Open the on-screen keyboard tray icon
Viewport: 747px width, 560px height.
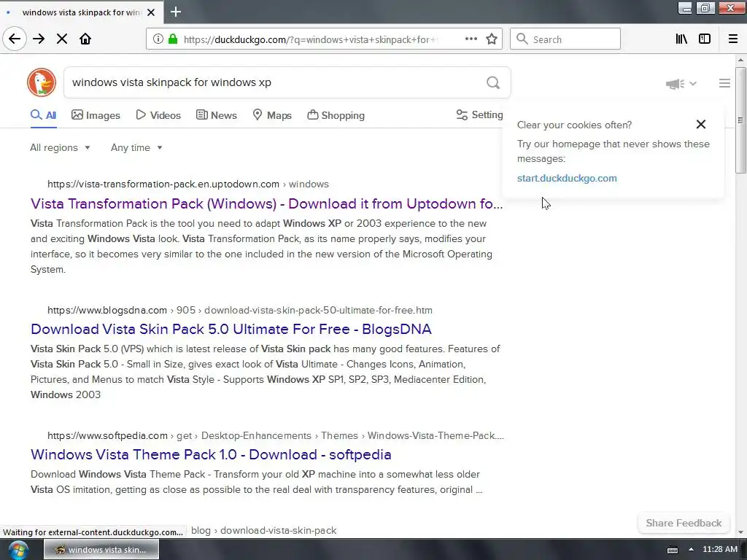click(x=673, y=550)
